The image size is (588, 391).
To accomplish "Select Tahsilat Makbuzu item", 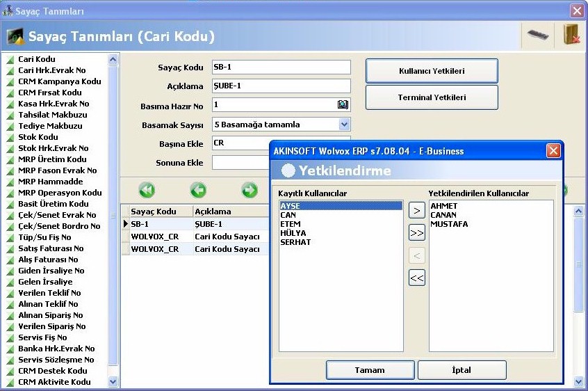I will (x=53, y=115).
